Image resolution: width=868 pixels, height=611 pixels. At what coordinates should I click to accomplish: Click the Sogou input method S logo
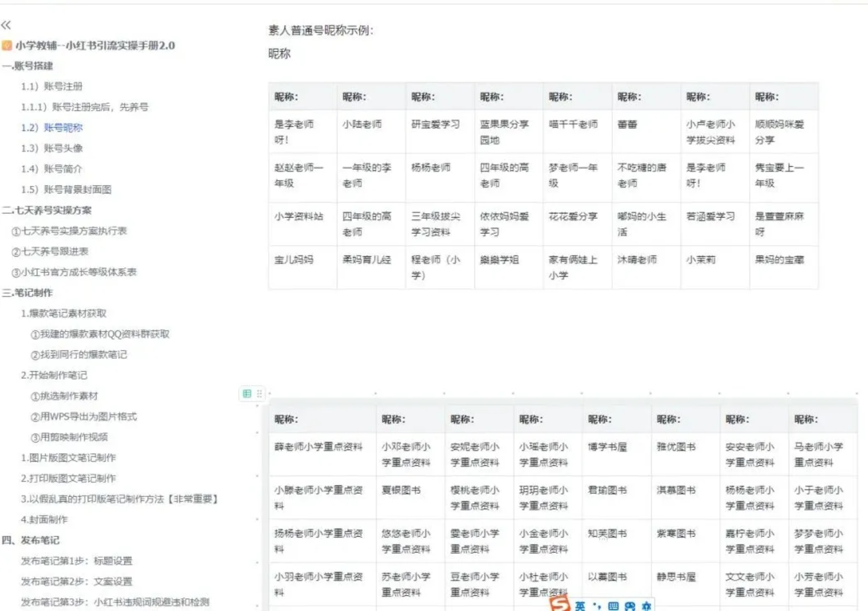560,604
